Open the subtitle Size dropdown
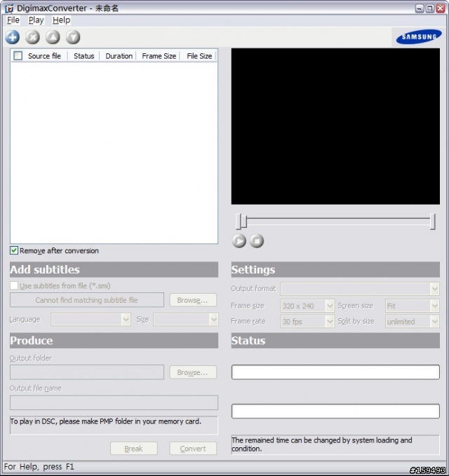Screen dimensions: 449x476 186,320
